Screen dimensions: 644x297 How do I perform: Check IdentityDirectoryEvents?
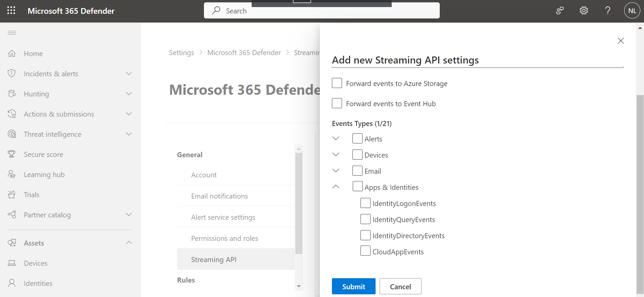tap(366, 235)
